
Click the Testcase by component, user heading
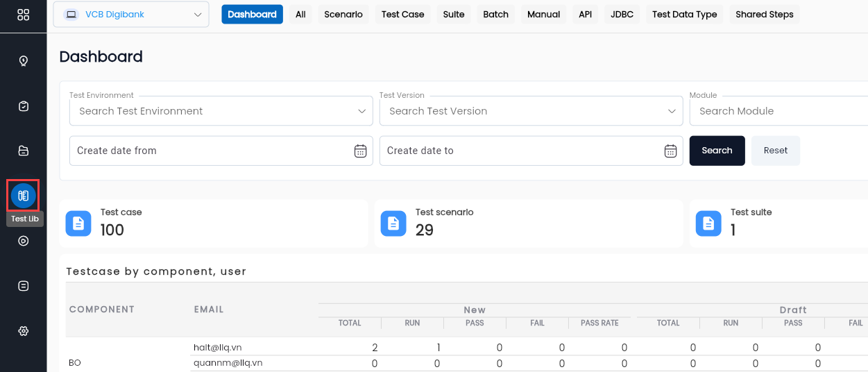click(x=156, y=271)
